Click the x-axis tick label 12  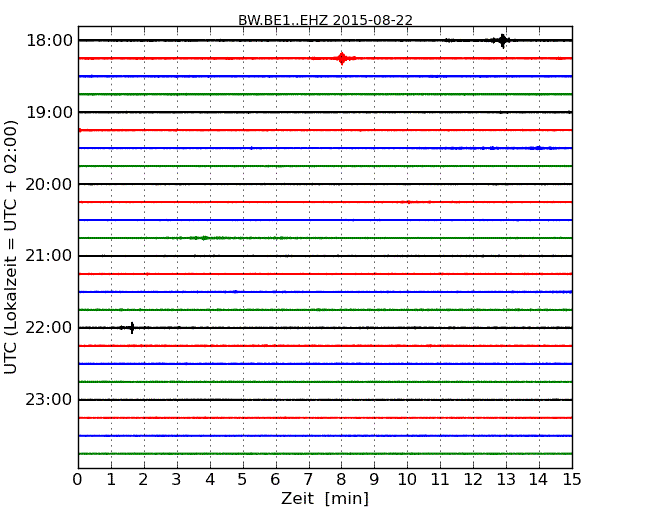[x=473, y=480]
